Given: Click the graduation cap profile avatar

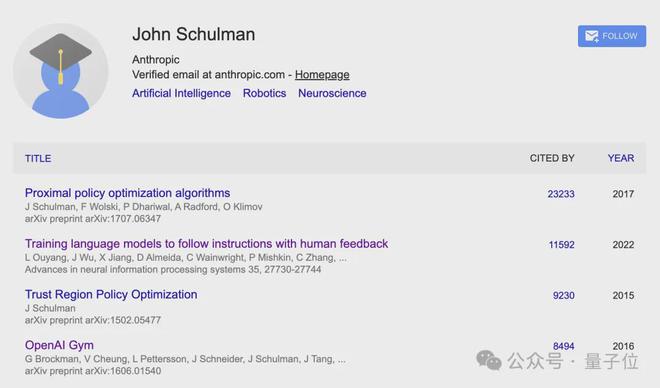Looking at the screenshot, I should pos(61,71).
